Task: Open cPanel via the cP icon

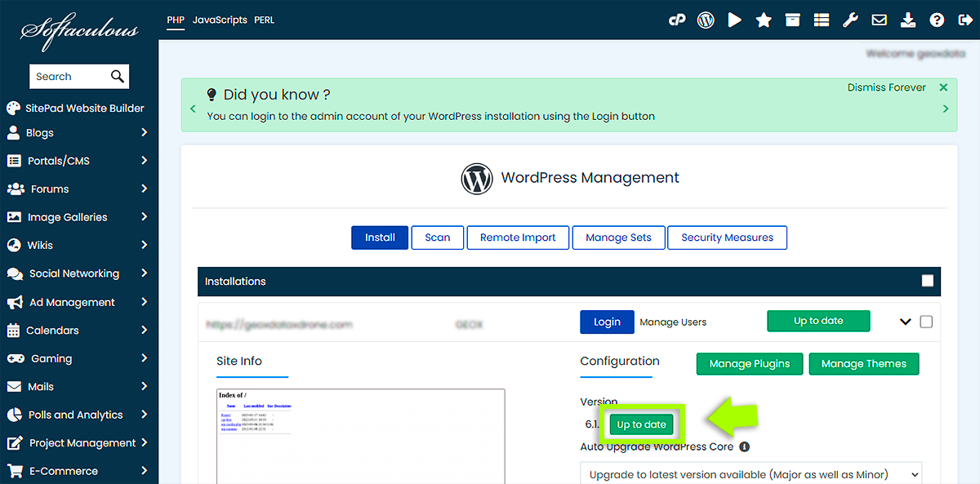Action: point(676,20)
